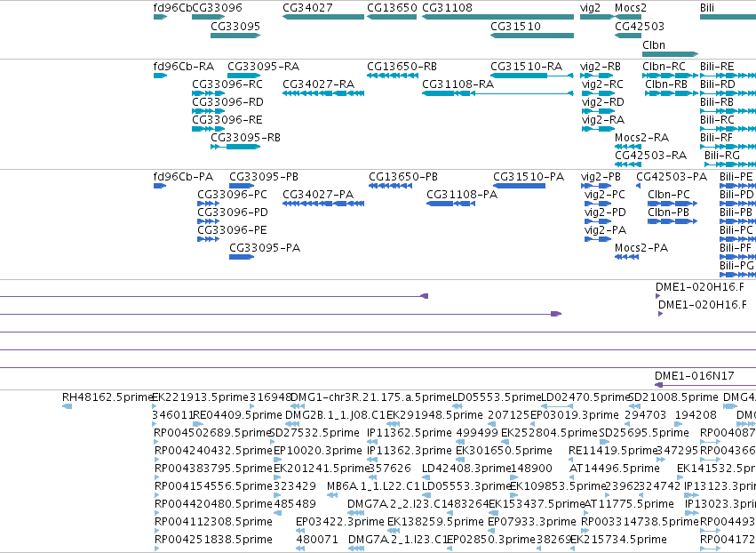Select transcript fd96Cb-RA

[160, 76]
